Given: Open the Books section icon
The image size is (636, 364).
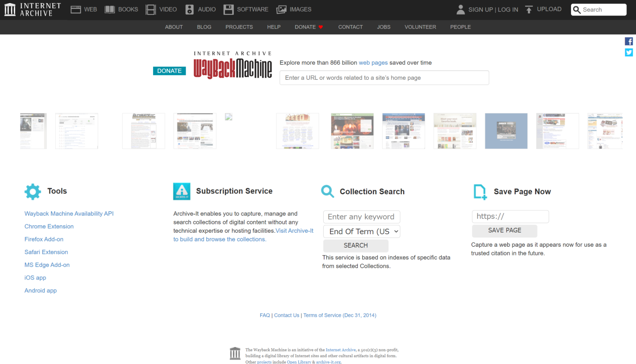Looking at the screenshot, I should [110, 10].
